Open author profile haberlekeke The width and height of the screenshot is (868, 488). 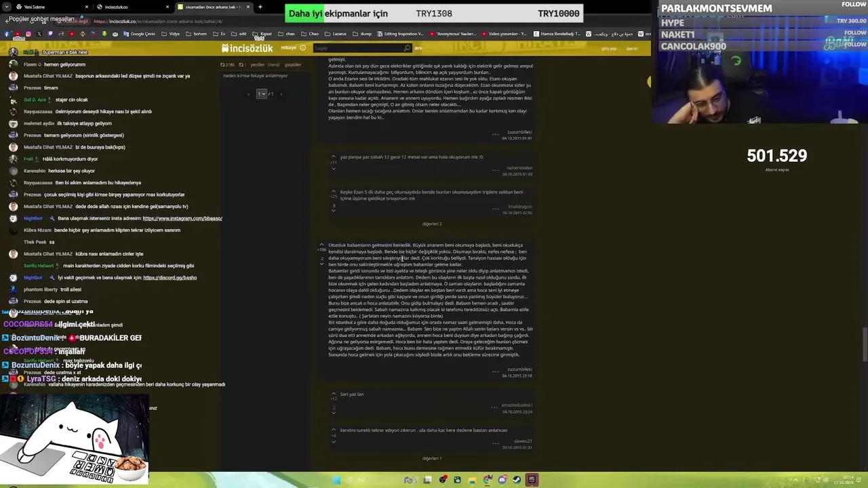[519, 168]
